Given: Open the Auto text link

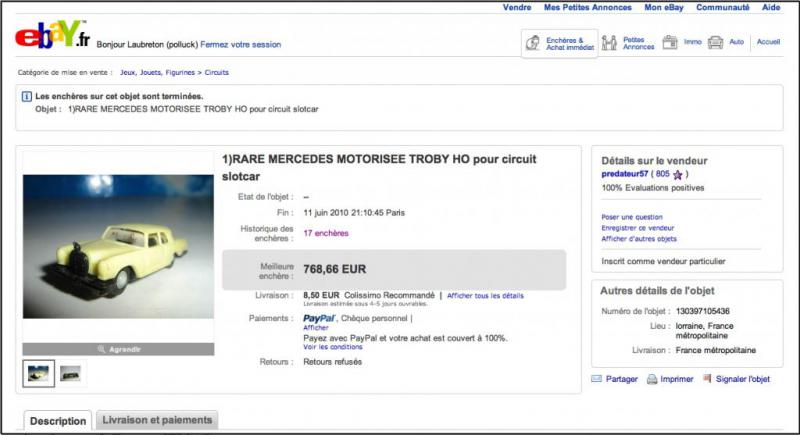Looking at the screenshot, I should click(x=736, y=42).
